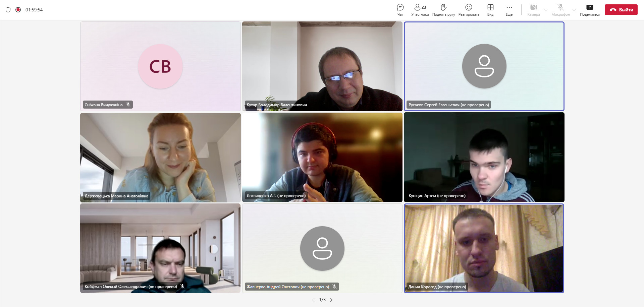Go to next page of participants

click(331, 300)
